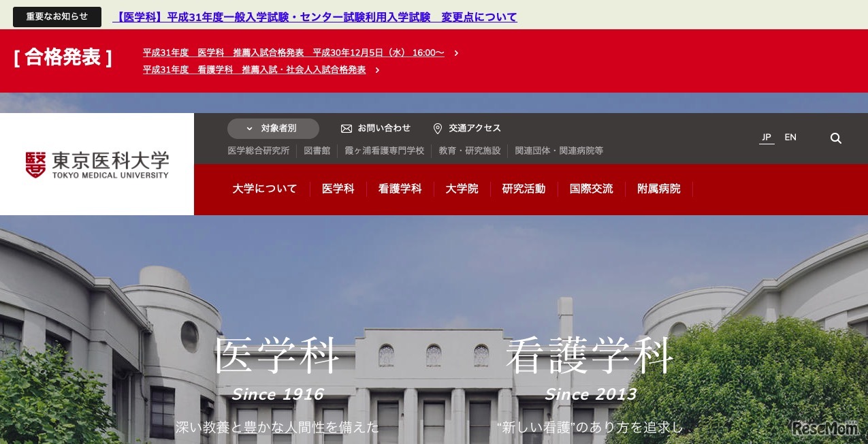Click the map pin icon for 交通アクセス
The width and height of the screenshot is (868, 444).
point(438,128)
